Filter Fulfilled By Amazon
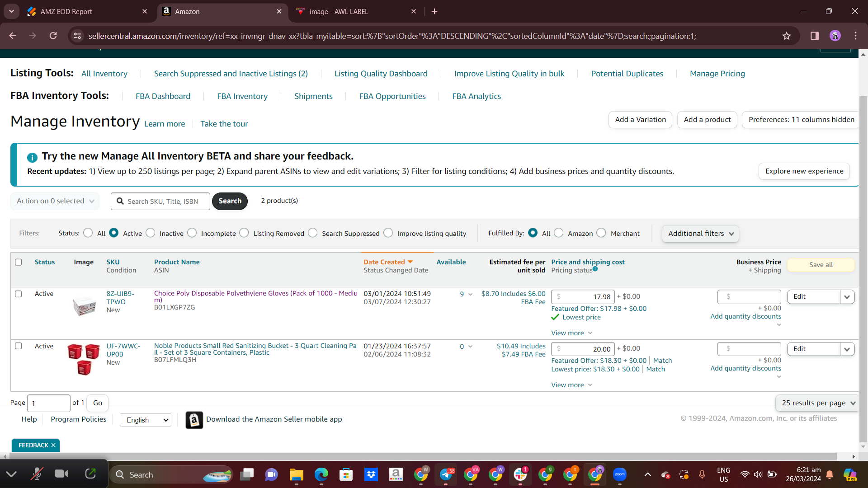This screenshot has height=488, width=868. pyautogui.click(x=559, y=233)
